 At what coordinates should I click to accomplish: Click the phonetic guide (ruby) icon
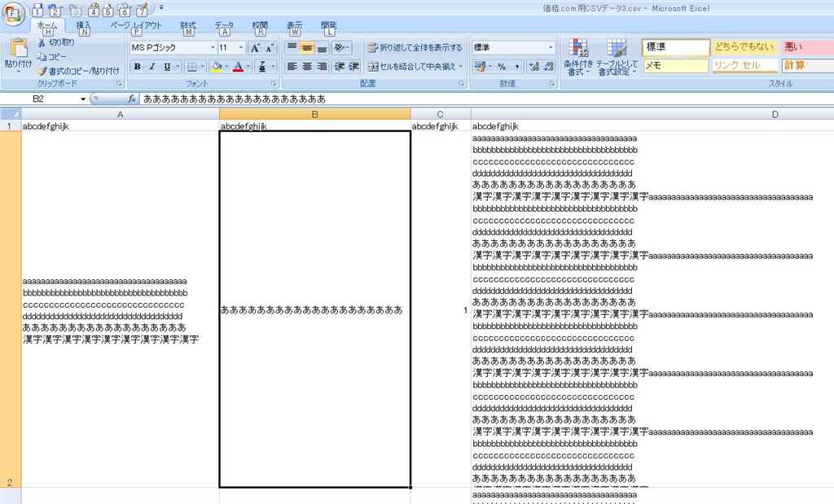click(x=262, y=67)
